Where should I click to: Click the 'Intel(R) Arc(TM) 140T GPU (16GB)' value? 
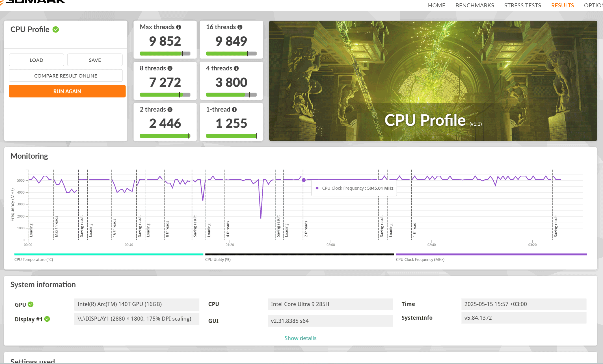137,304
